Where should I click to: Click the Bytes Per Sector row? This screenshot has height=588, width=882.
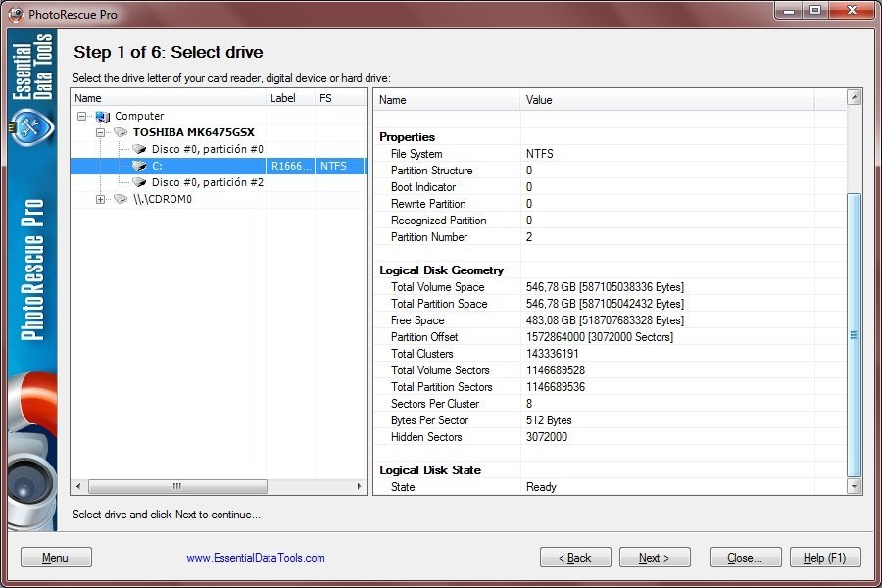[610, 420]
